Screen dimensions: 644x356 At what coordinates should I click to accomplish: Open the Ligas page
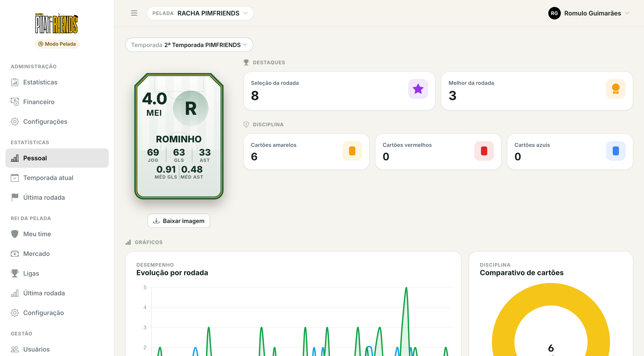(x=57, y=273)
